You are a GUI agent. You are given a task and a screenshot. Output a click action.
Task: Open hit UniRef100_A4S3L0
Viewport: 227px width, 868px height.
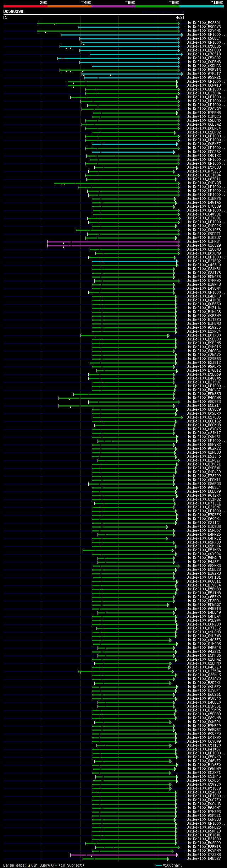click(204, 265)
